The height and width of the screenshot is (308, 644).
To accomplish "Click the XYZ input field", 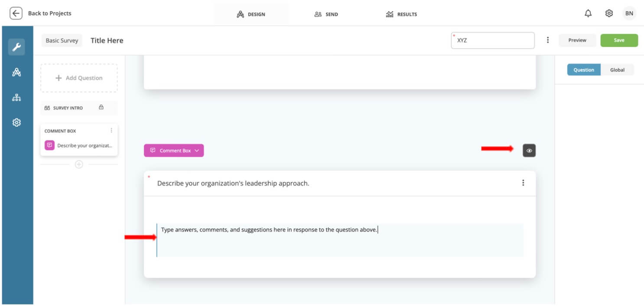I will (x=493, y=40).
